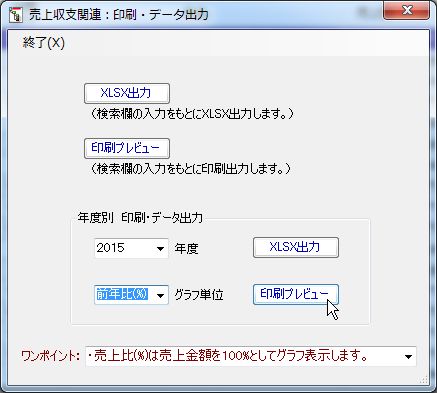The height and width of the screenshot is (393, 437).
Task: Click the upper XLSX出力 button
Action: coord(127,93)
